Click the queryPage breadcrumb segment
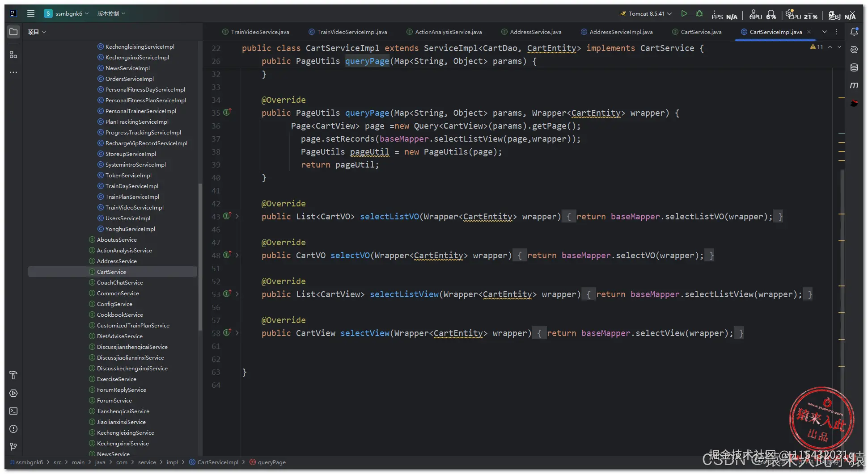The image size is (868, 474). pyautogui.click(x=267, y=462)
